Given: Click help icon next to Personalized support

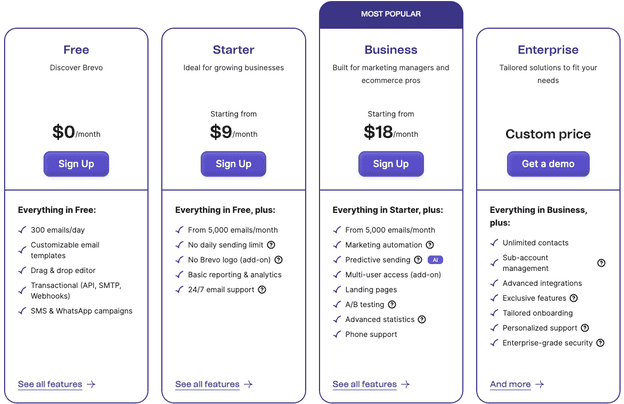Looking at the screenshot, I should click(x=584, y=328).
